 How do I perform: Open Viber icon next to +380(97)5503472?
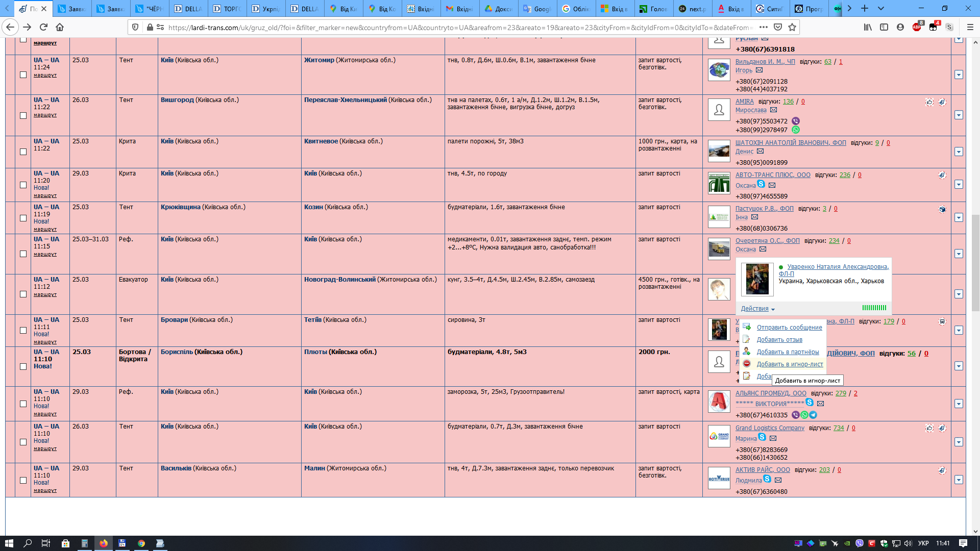point(796,121)
